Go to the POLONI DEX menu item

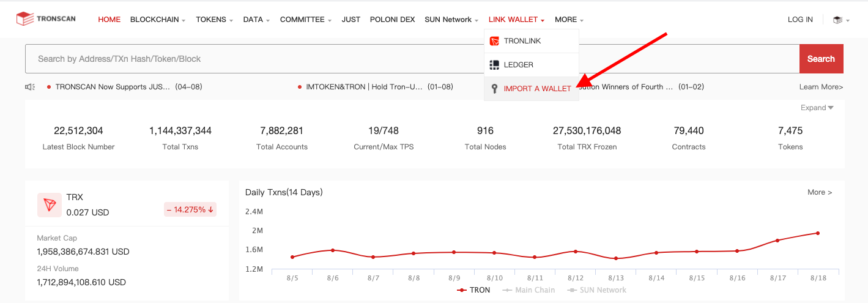[x=392, y=20]
